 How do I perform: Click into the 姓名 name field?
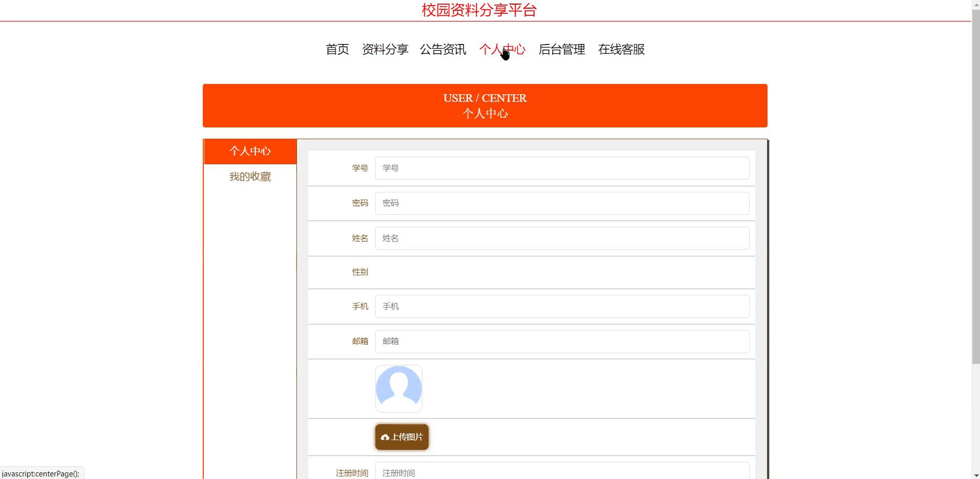[562, 238]
